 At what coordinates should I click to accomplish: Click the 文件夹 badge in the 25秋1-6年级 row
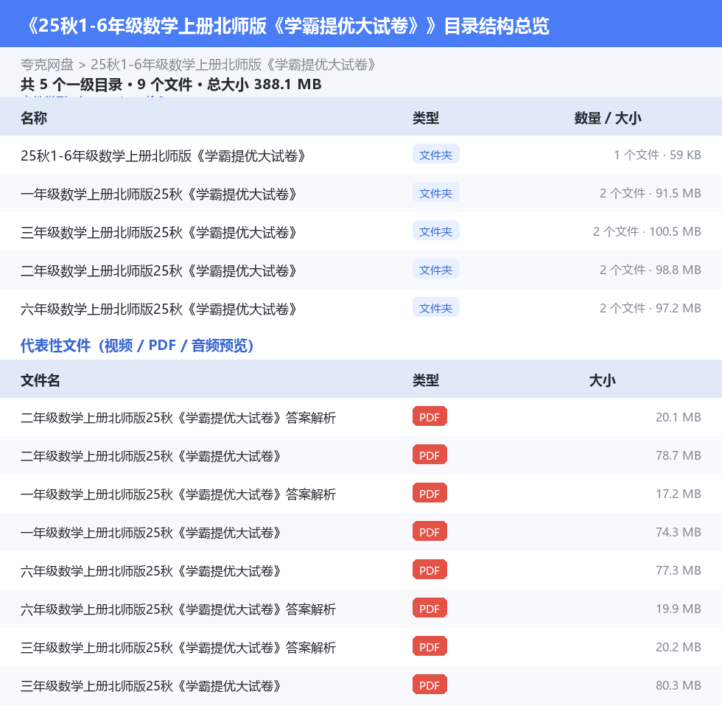(x=436, y=155)
